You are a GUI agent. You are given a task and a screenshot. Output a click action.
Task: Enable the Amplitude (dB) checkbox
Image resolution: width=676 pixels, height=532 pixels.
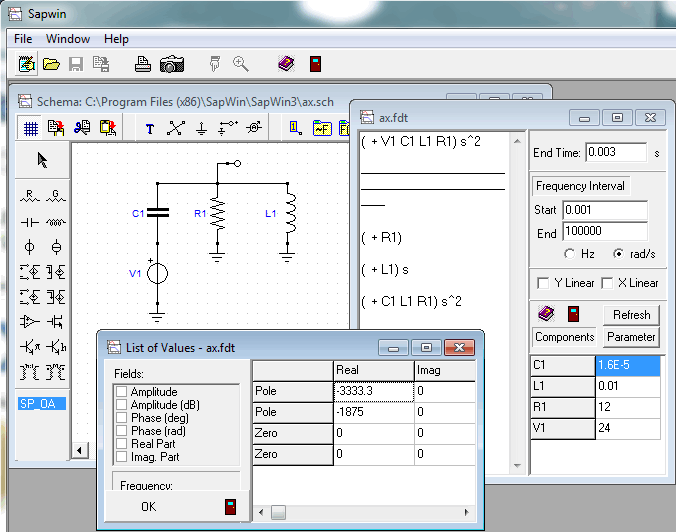(121, 405)
